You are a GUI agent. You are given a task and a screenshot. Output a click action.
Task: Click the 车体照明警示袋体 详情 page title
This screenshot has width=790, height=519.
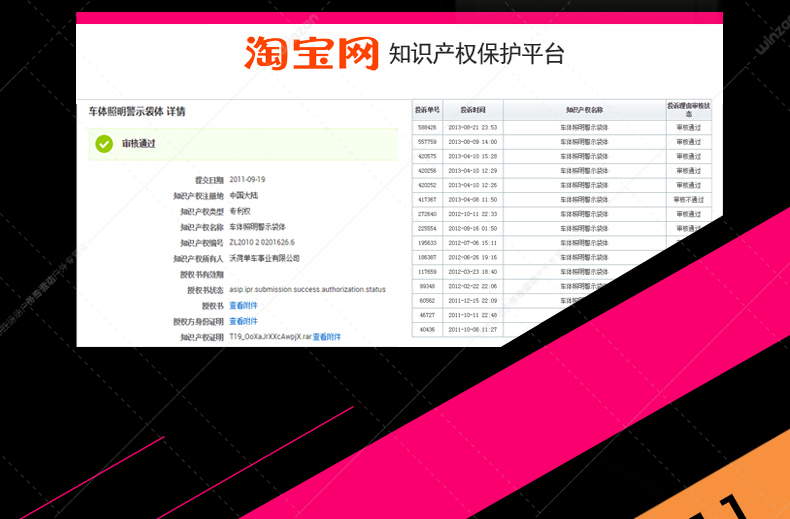coord(137,111)
